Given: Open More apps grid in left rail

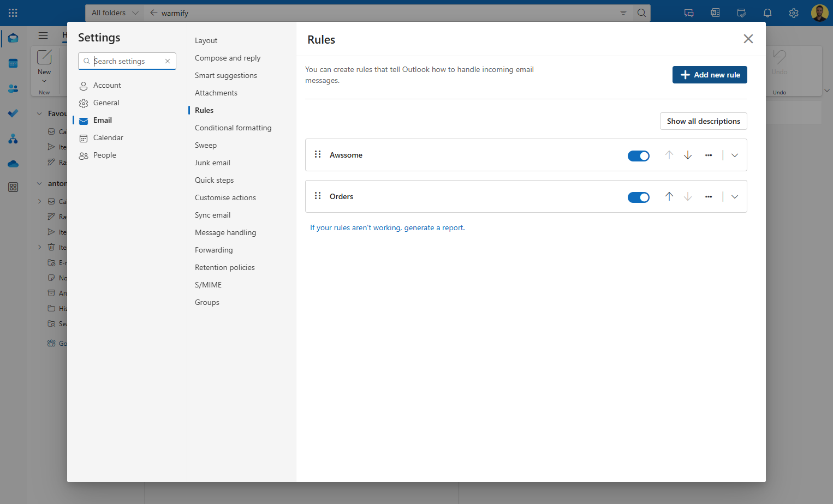Looking at the screenshot, I should click(x=13, y=187).
